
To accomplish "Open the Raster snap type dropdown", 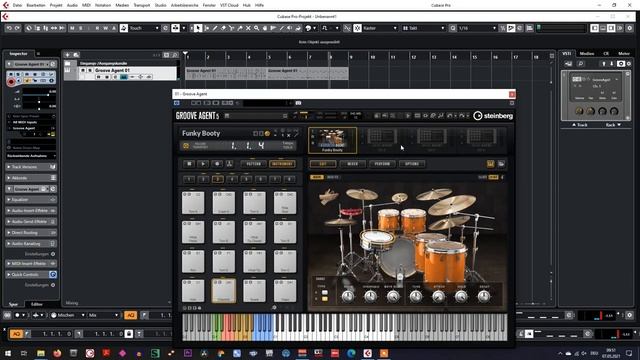I will 380,28.
